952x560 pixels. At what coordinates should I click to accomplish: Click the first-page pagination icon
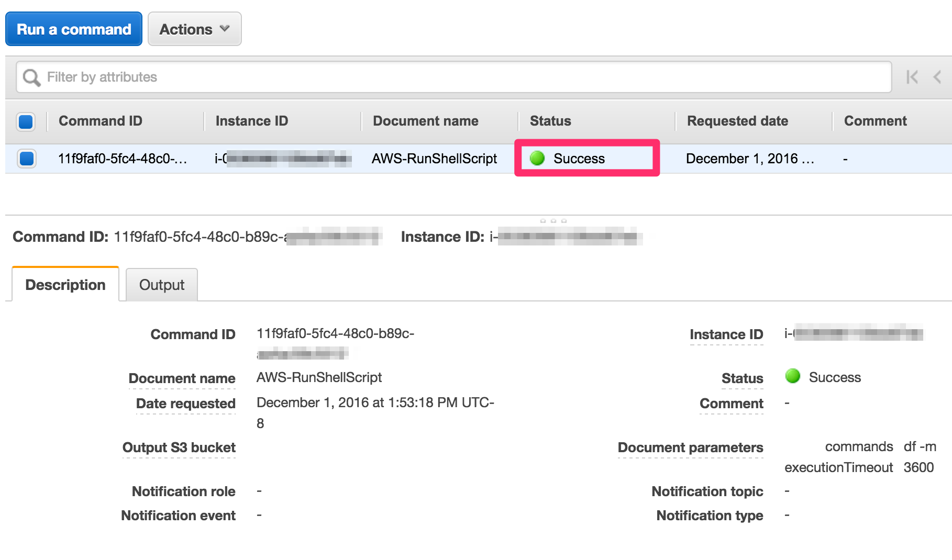911,77
